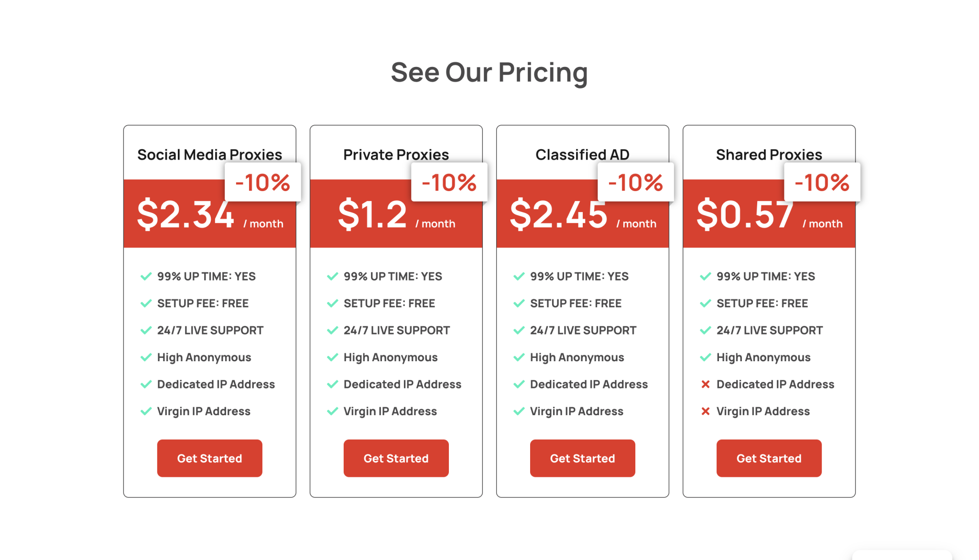Click the $0.57 Shared Proxies price

(744, 215)
